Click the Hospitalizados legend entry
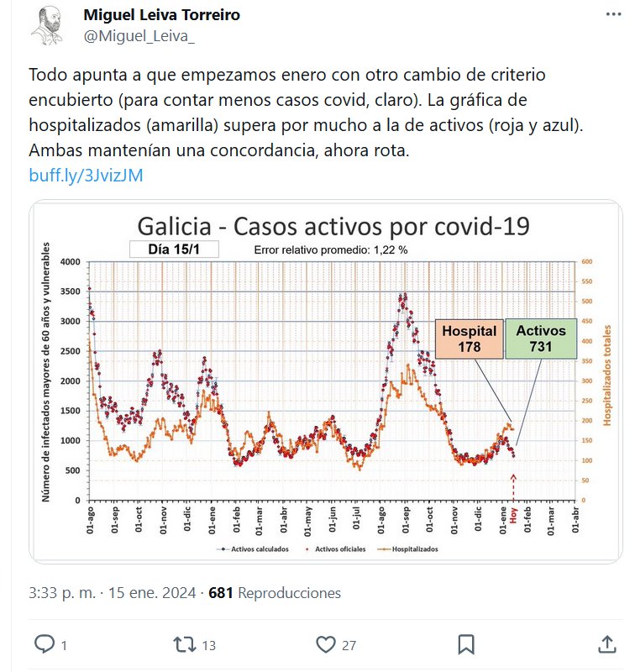The image size is (635, 672). pyautogui.click(x=414, y=549)
